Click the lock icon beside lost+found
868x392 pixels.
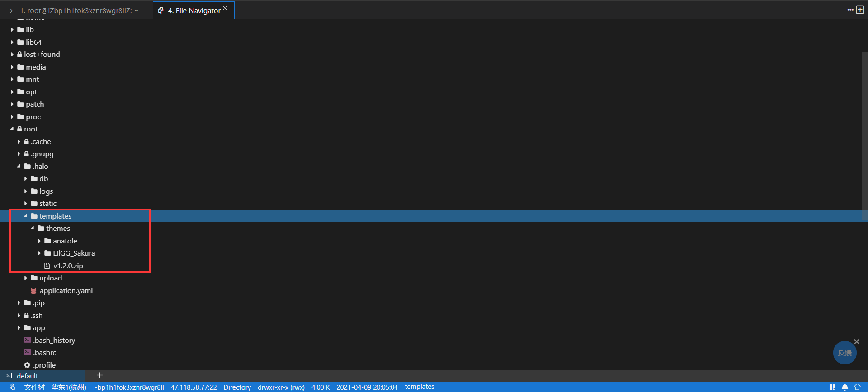tap(19, 54)
